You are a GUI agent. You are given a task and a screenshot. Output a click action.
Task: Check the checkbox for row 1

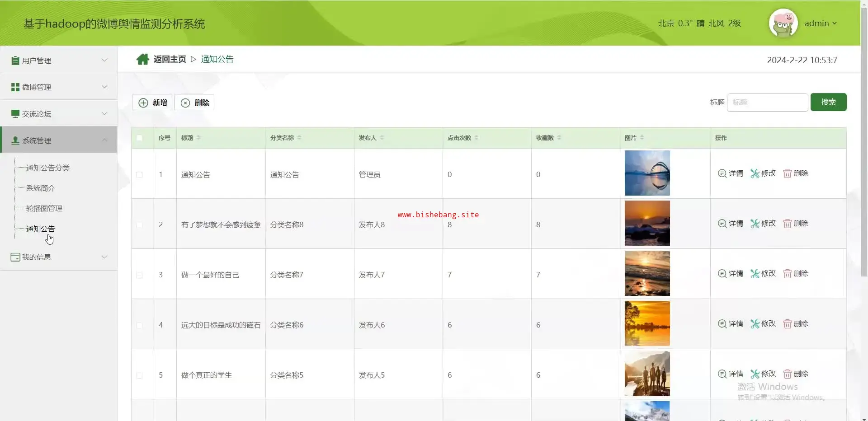click(139, 175)
